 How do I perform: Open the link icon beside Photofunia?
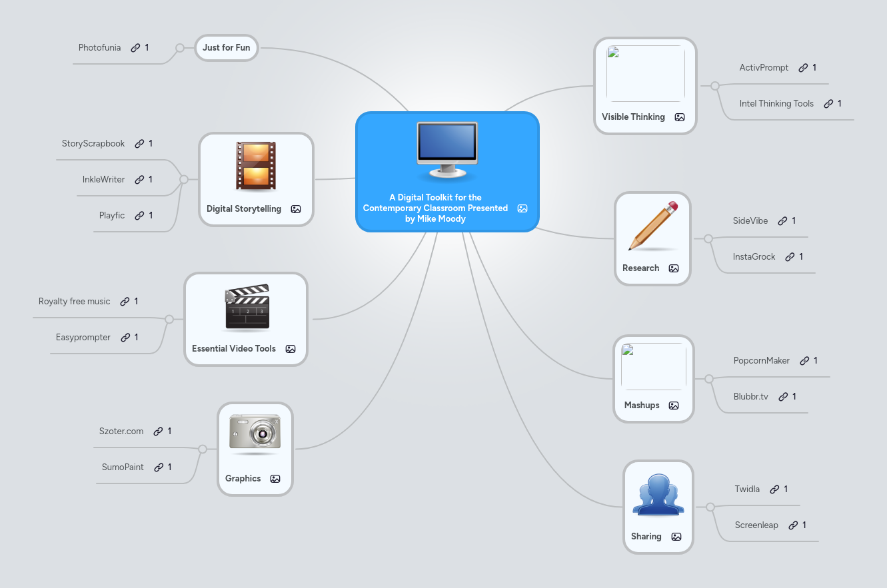tap(135, 48)
